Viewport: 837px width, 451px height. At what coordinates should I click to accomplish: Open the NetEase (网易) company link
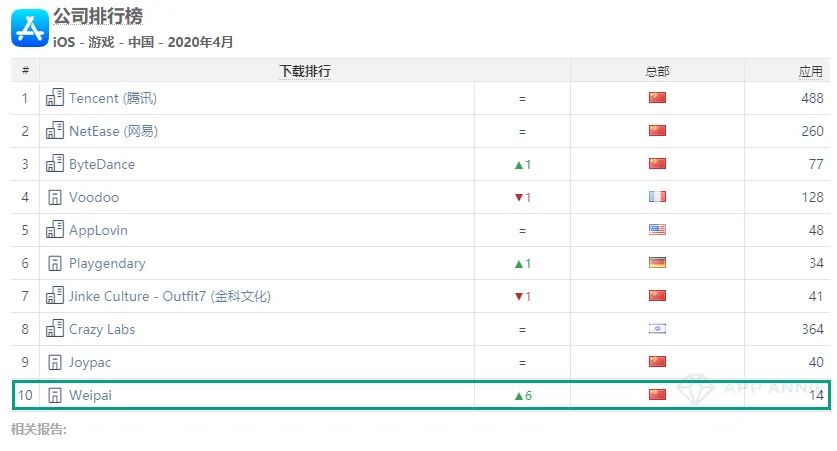click(113, 131)
